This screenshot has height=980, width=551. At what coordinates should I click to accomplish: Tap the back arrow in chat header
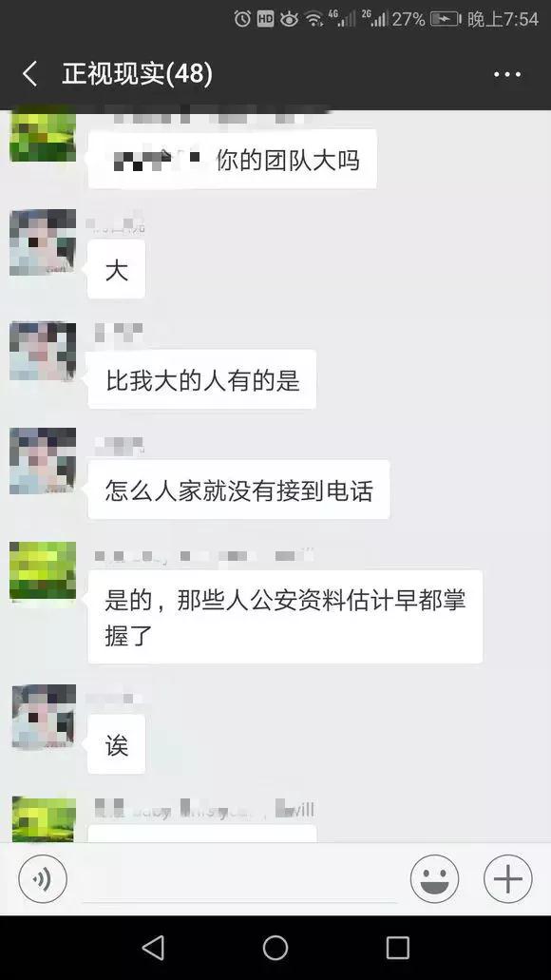[30, 74]
